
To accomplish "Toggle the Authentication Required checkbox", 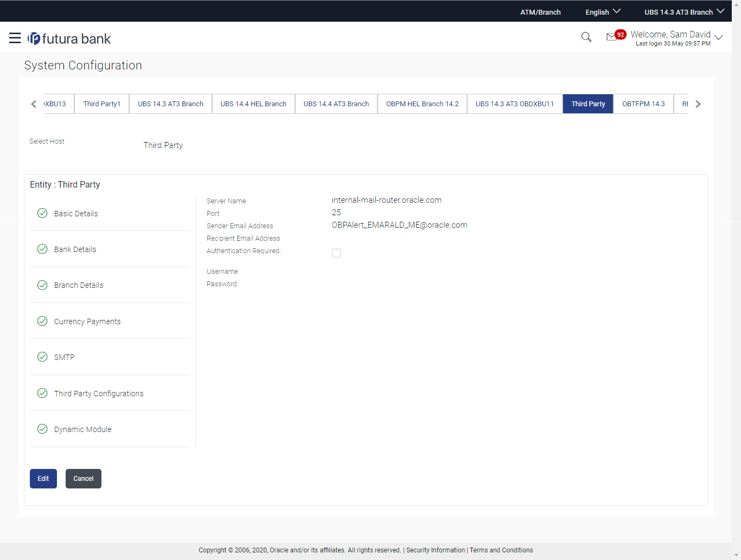I will point(336,253).
